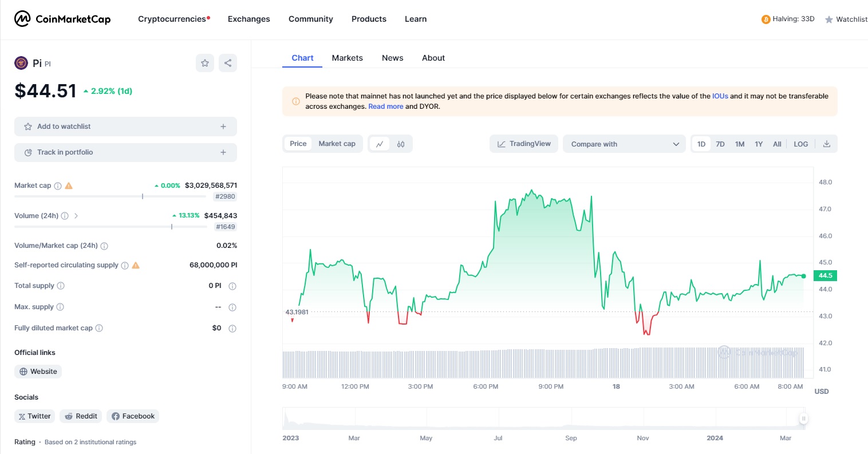The height and width of the screenshot is (454, 868).
Task: Click the 43.1981 reference price label
Action: 297,312
